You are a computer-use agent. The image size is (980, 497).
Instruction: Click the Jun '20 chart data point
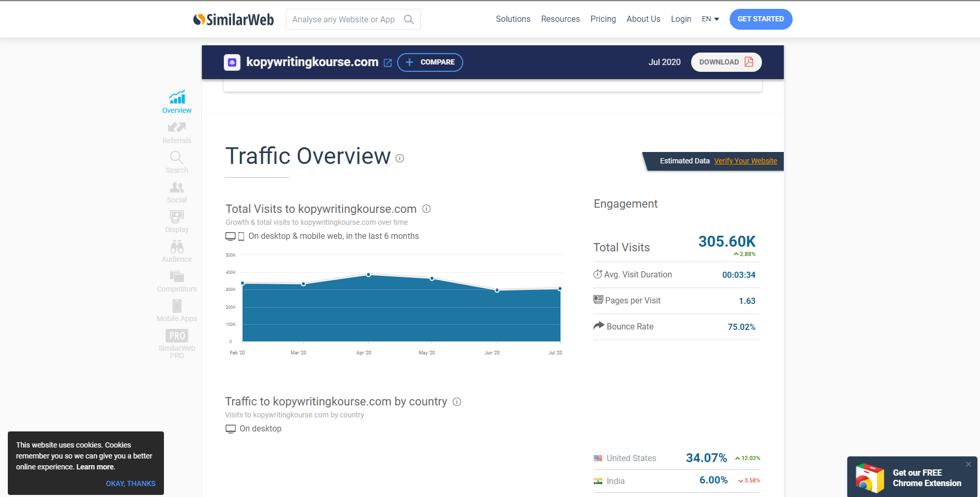pyautogui.click(x=497, y=290)
